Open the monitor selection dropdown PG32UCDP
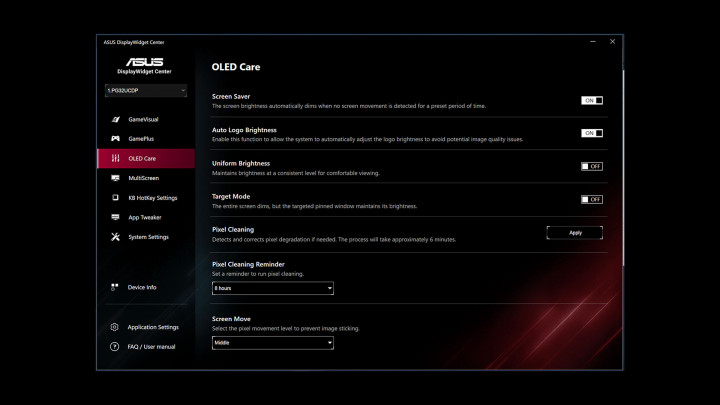Screen dimensions: 720x405 click(146, 90)
